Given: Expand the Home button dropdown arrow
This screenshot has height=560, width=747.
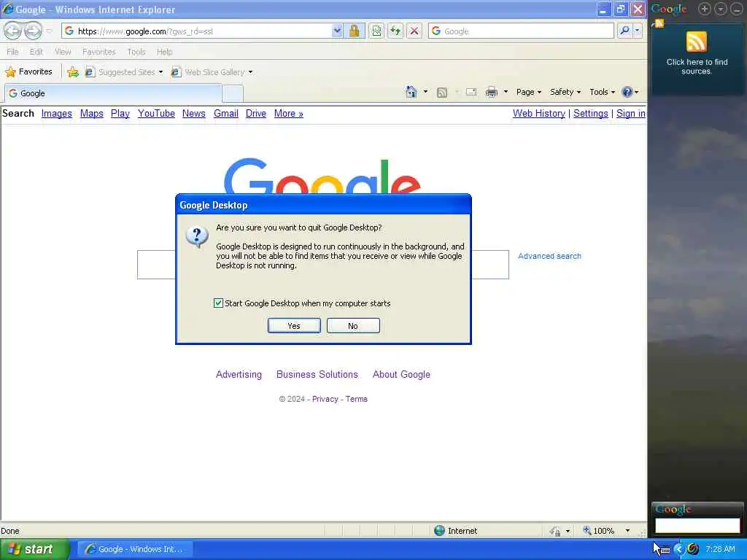Looking at the screenshot, I should point(425,92).
